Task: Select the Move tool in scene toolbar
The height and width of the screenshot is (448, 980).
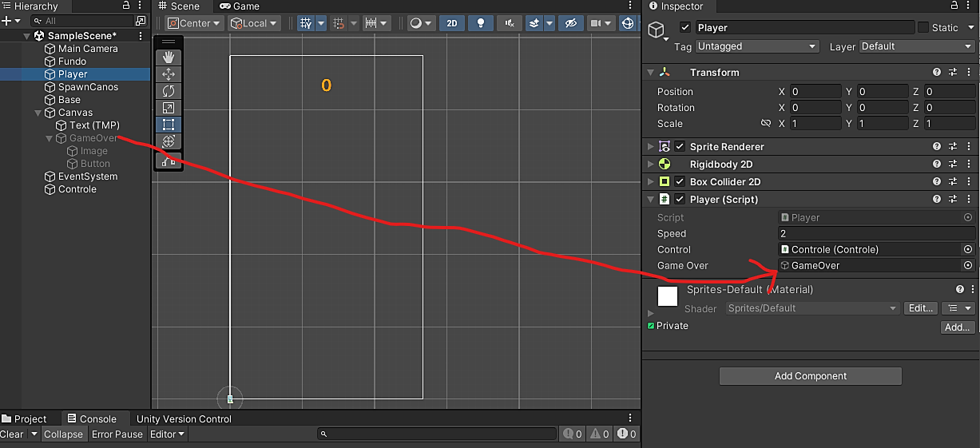Action: [x=169, y=74]
